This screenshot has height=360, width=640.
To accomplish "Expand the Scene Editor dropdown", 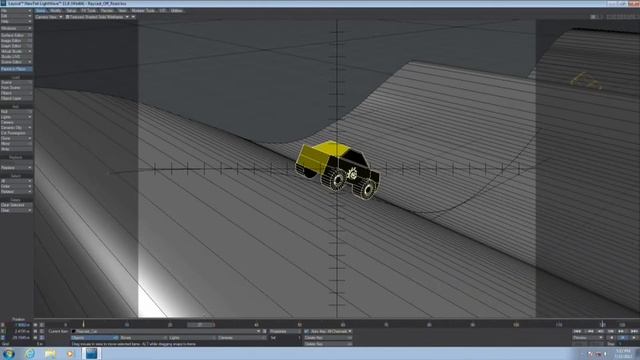I will pos(16,62).
